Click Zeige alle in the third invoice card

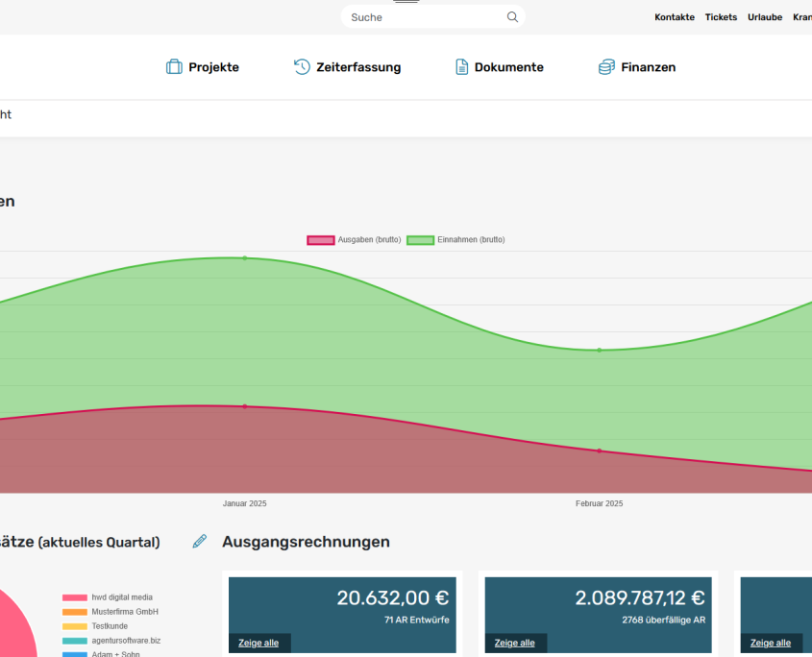click(x=771, y=643)
